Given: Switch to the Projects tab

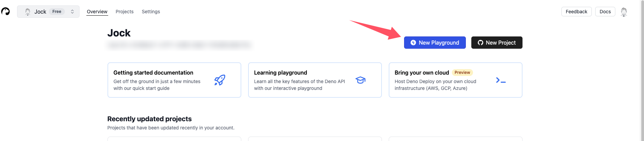Looking at the screenshot, I should 125,12.
